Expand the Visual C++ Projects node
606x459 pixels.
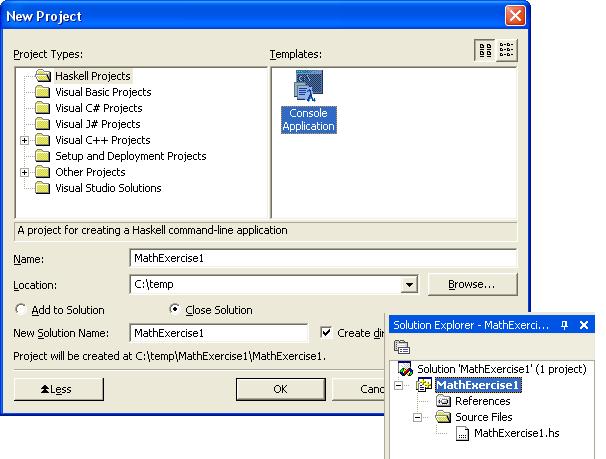click(24, 140)
